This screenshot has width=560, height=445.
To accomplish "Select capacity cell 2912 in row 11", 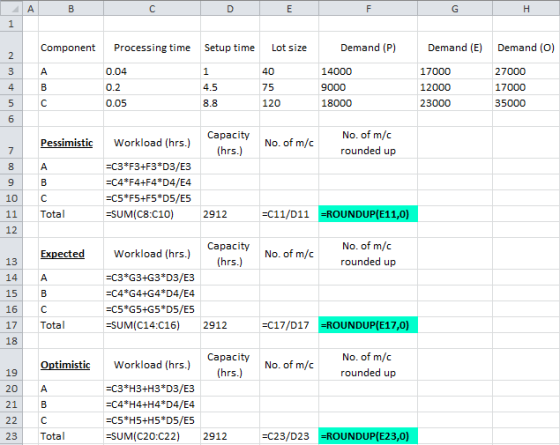I will [230, 214].
